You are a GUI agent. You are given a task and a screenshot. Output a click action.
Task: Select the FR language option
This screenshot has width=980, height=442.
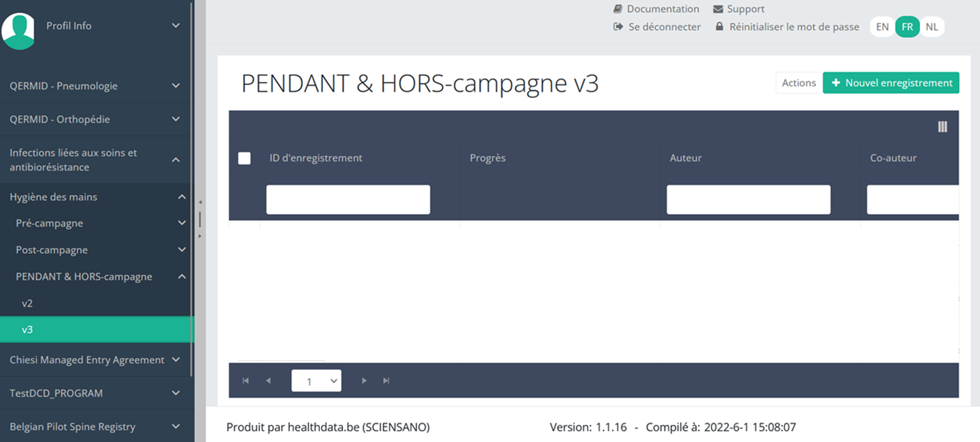(x=907, y=27)
